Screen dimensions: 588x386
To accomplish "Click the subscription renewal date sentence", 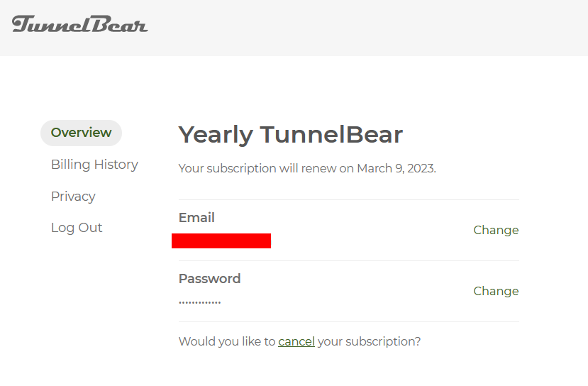I will click(307, 168).
